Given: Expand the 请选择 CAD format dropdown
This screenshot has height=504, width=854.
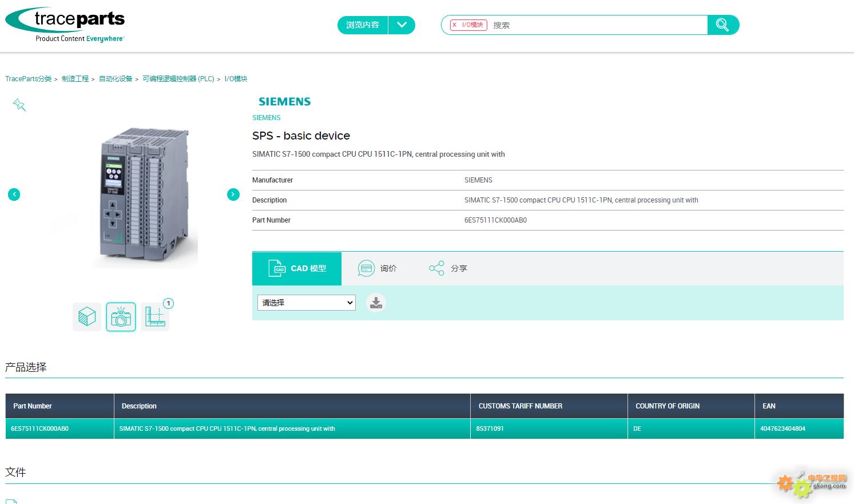Looking at the screenshot, I should [x=307, y=303].
